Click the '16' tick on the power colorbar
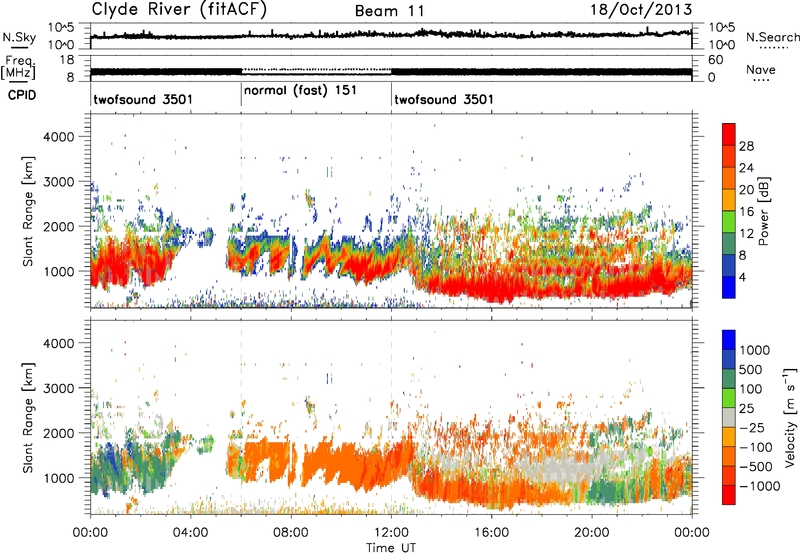The width and height of the screenshot is (800, 554). pyautogui.click(x=746, y=211)
